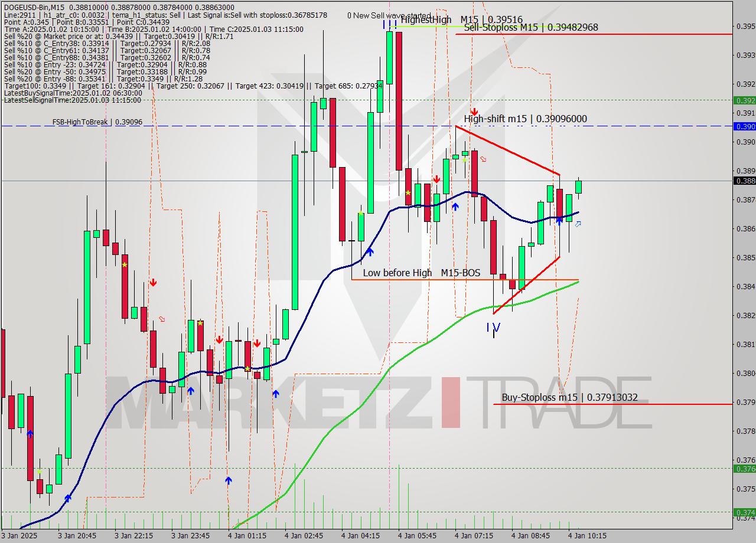Select the 'FSB-HighToBreak | 0.39096' label

[97, 122]
